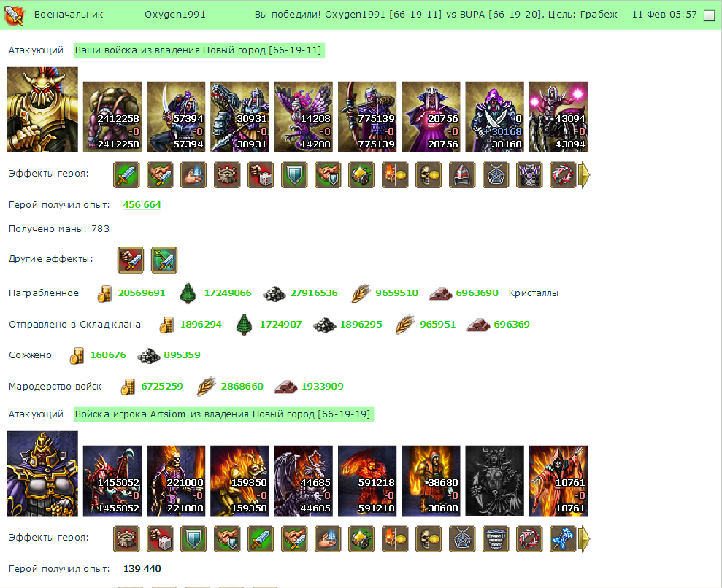Screen dimensions: 722x588
Task: Select the blue lightning effect in Artsiom's row
Action: [563, 539]
